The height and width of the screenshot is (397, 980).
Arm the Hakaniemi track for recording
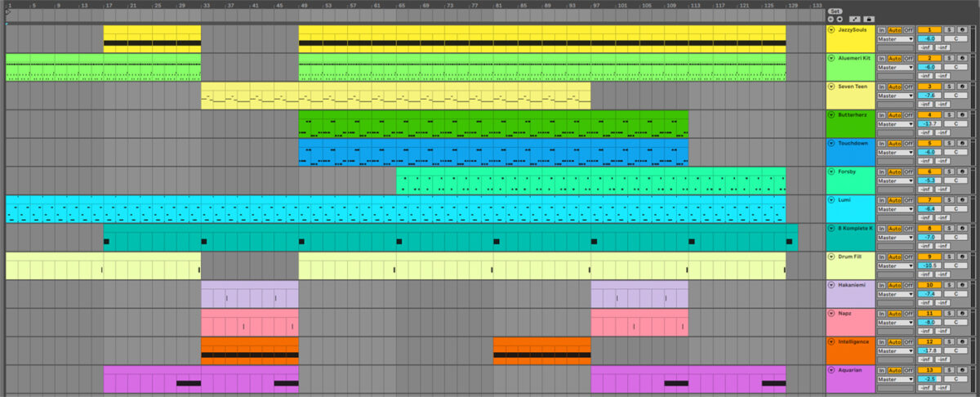[963, 285]
